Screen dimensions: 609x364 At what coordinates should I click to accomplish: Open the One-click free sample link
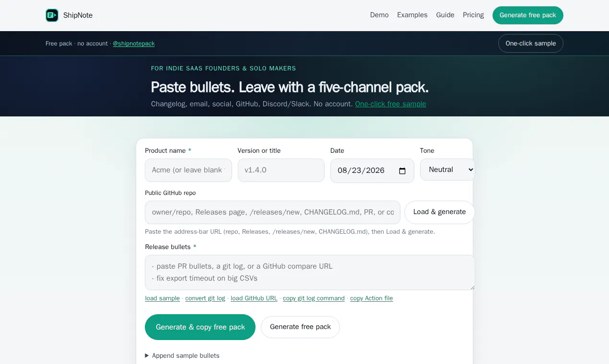pyautogui.click(x=391, y=104)
